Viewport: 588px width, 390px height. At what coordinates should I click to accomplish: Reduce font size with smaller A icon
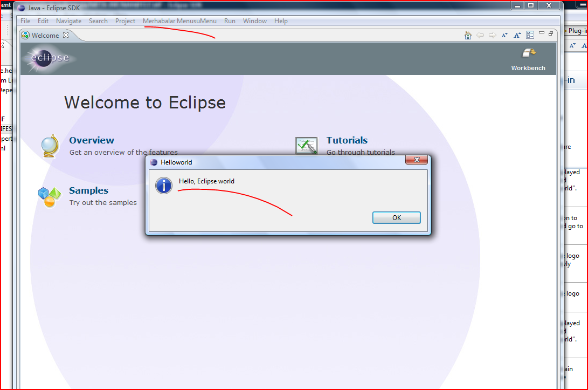point(505,35)
